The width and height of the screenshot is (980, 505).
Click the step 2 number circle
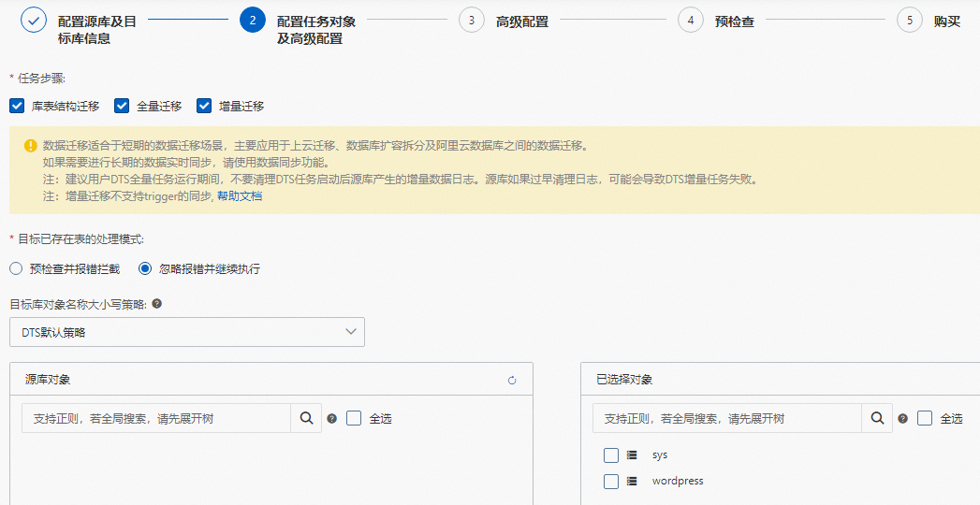click(253, 20)
